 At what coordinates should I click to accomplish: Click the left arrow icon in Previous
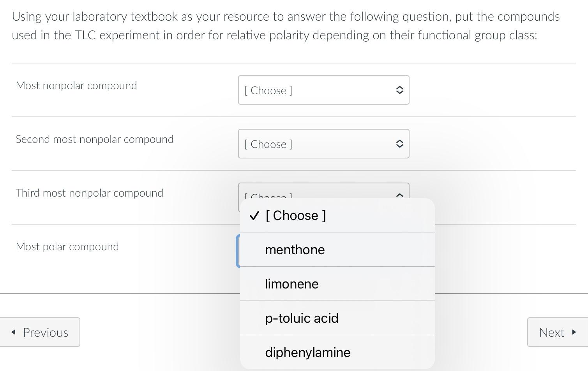click(x=14, y=332)
